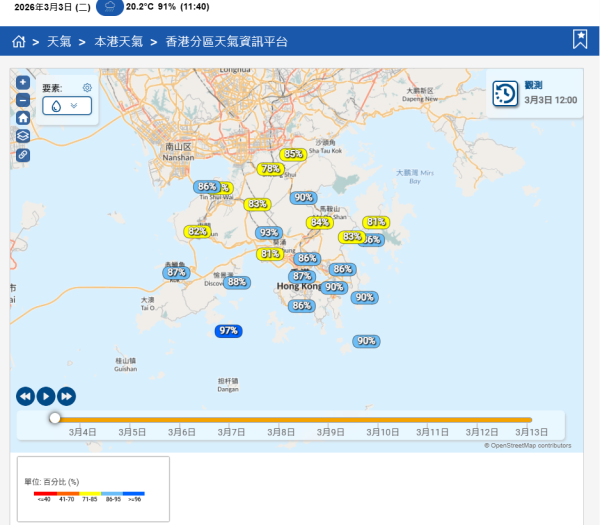
Task: Jump to 3月7日 on the timeline
Action: [x=231, y=432]
